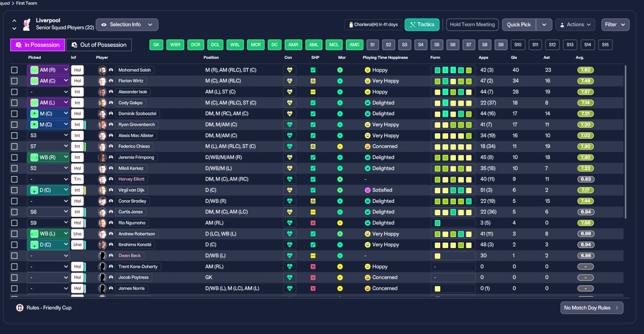This screenshot has height=334, width=644.
Task: Click Miloš Kerkez's delighted face icon
Action: [367, 169]
